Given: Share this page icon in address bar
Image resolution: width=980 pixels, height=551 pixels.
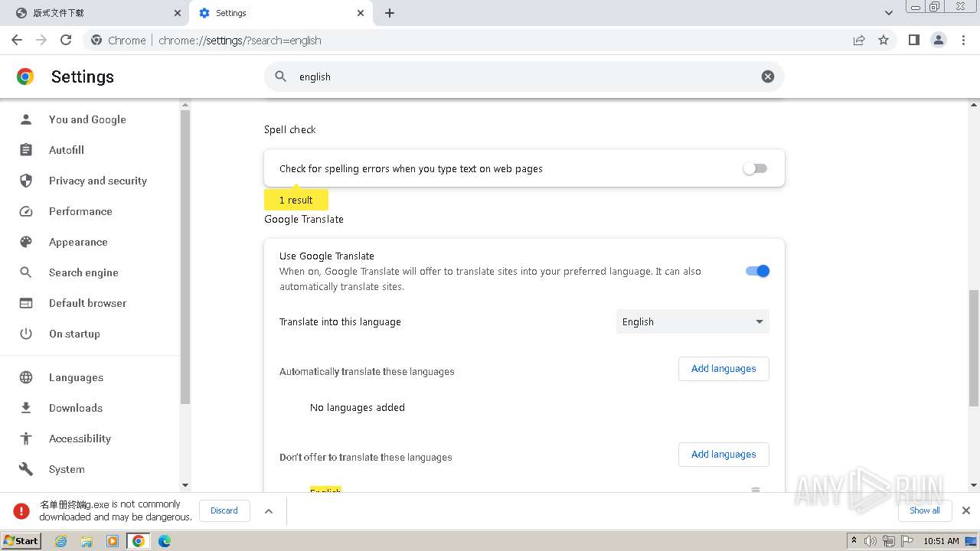Looking at the screenshot, I should click(x=859, y=40).
